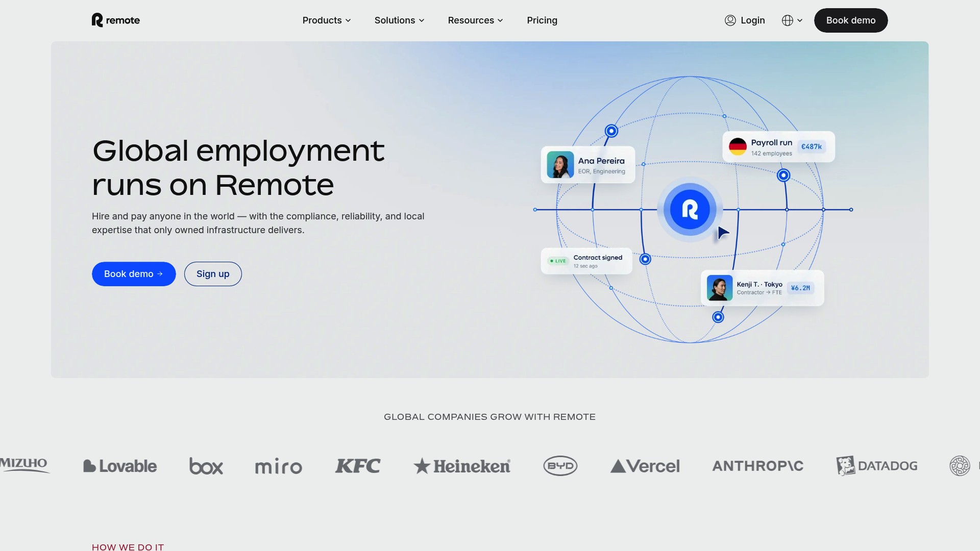Click the Book demo button in the header
Image resolution: width=980 pixels, height=551 pixels.
tap(851, 20)
